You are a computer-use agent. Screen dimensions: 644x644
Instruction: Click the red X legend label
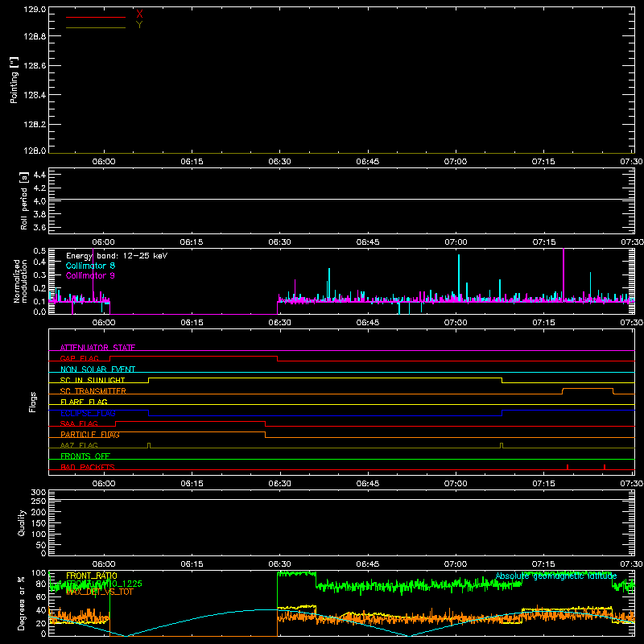point(139,14)
